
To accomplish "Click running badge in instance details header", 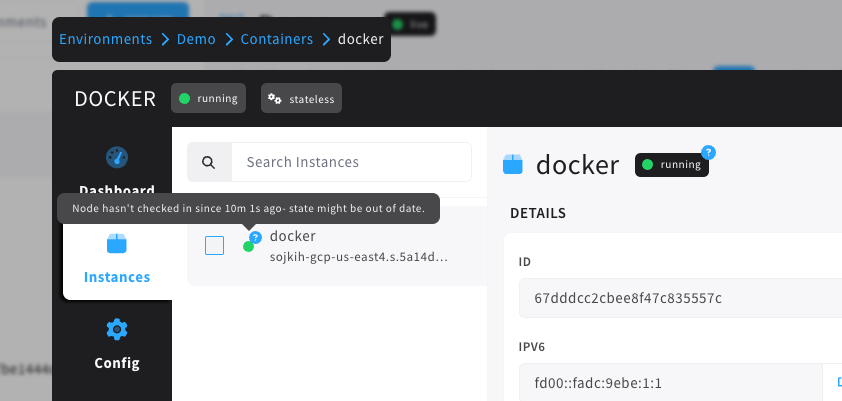I will tap(672, 165).
